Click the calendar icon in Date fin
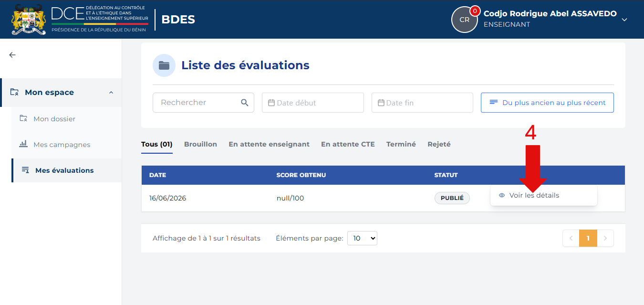This screenshot has width=644, height=305. [381, 103]
